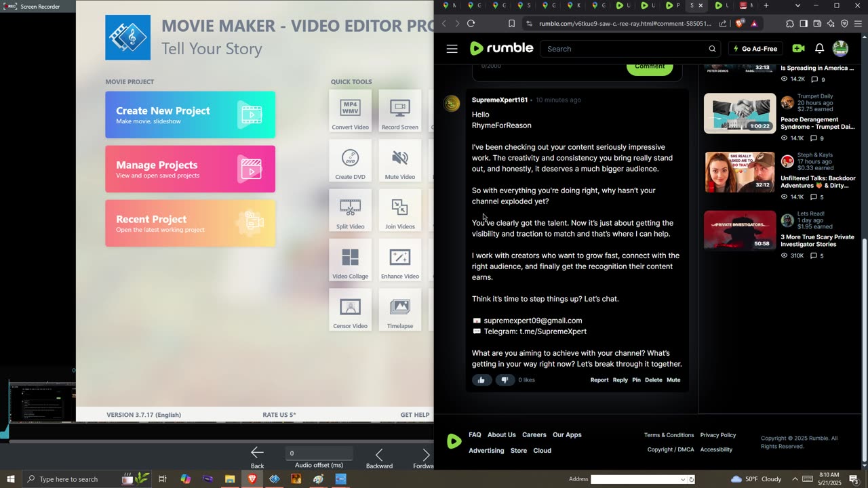Pin the SupremeXpert161 comment
Screen dimensions: 868x488
click(x=636, y=380)
